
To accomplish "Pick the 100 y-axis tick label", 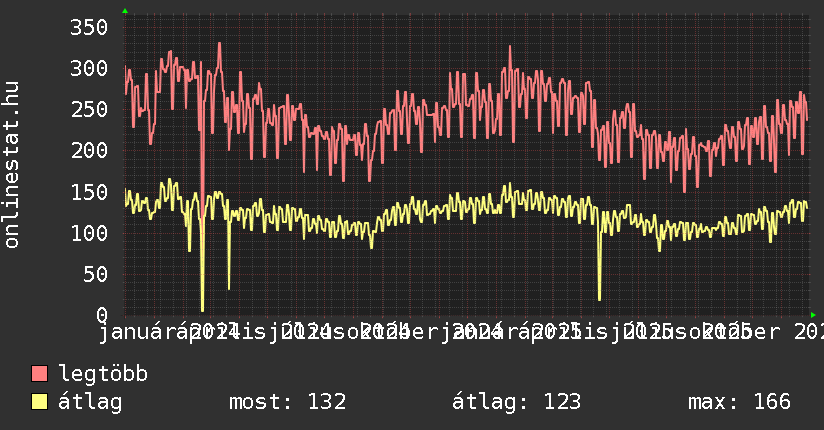I will [88, 232].
